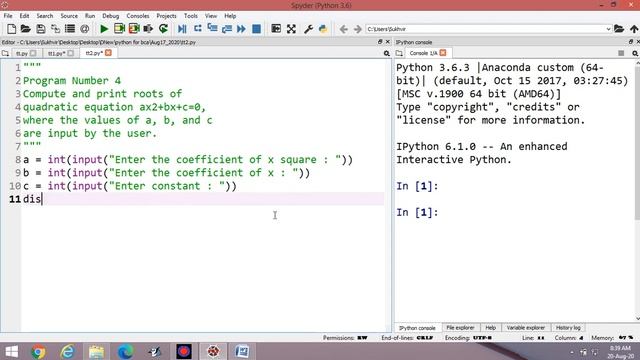
Task: Open the Debug menu
Action: pyautogui.click(x=110, y=16)
